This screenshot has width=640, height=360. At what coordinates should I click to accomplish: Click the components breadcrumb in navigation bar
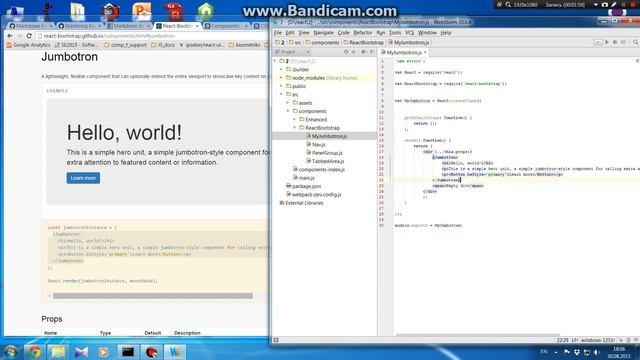click(322, 42)
